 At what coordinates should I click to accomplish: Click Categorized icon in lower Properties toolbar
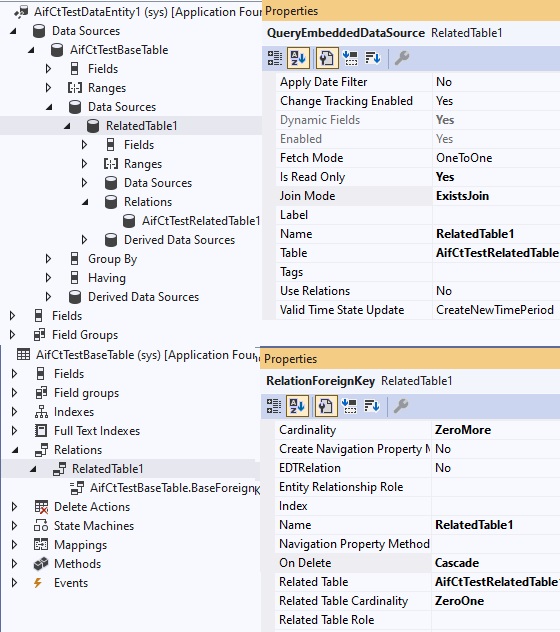click(x=274, y=406)
